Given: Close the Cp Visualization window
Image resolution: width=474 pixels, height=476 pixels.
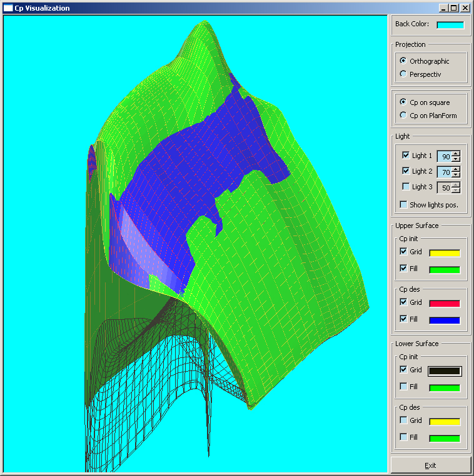Looking at the screenshot, I should click(465, 8).
